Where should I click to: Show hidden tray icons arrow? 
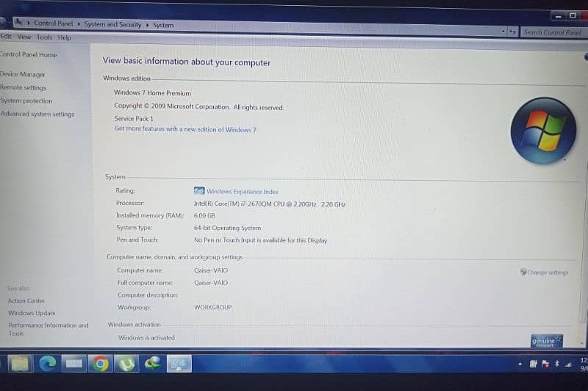coord(520,364)
